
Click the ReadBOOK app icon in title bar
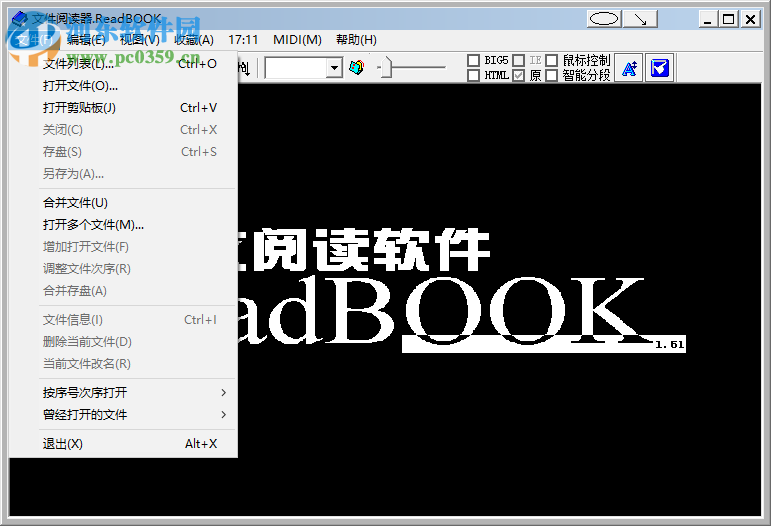tap(19, 19)
